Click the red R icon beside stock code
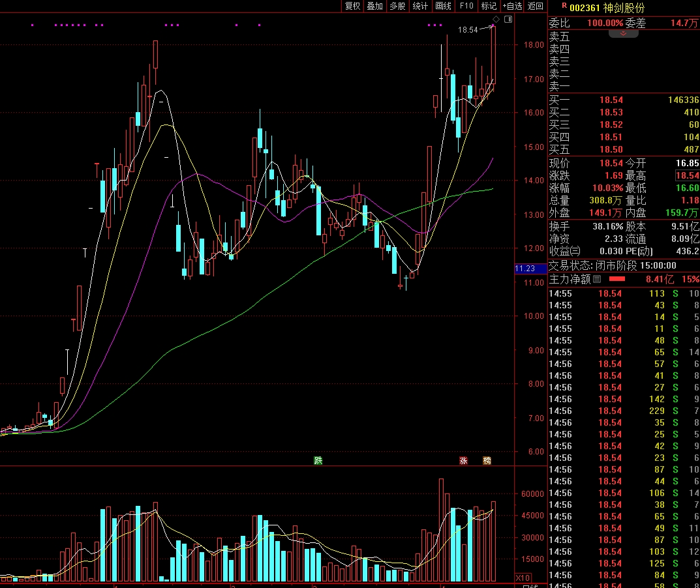 564,5
